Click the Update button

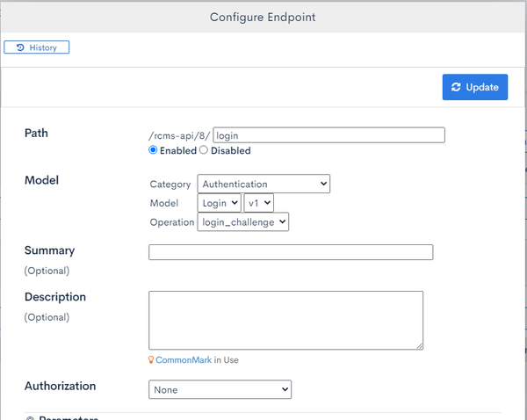pos(475,87)
